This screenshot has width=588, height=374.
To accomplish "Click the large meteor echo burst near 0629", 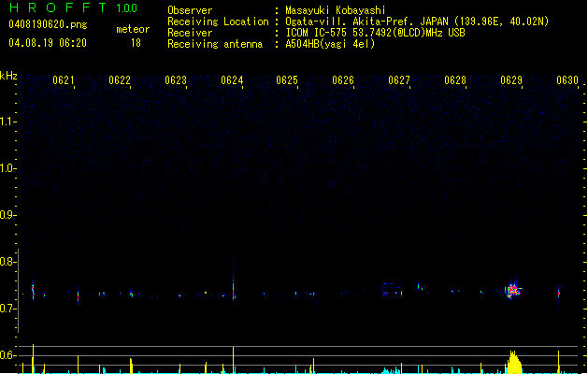I will tap(513, 291).
